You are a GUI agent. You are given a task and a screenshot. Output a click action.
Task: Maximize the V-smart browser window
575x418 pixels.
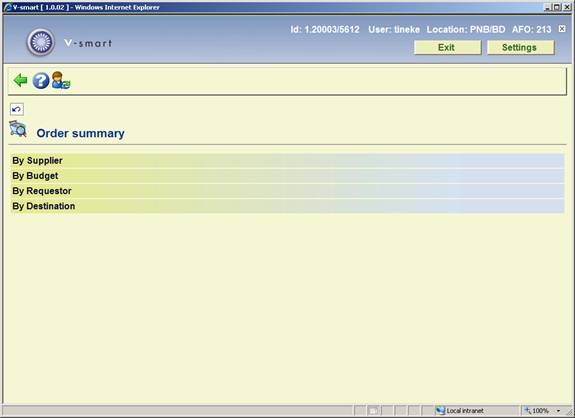coord(556,7)
